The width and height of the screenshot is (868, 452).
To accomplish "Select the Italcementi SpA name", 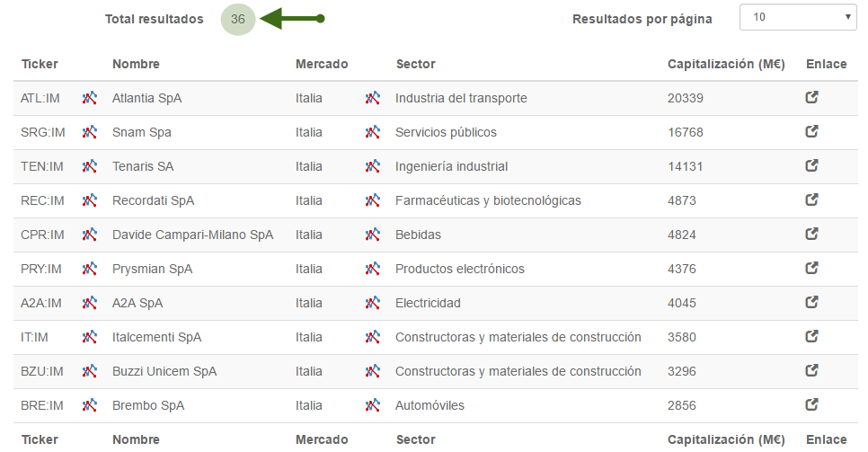I will [156, 337].
